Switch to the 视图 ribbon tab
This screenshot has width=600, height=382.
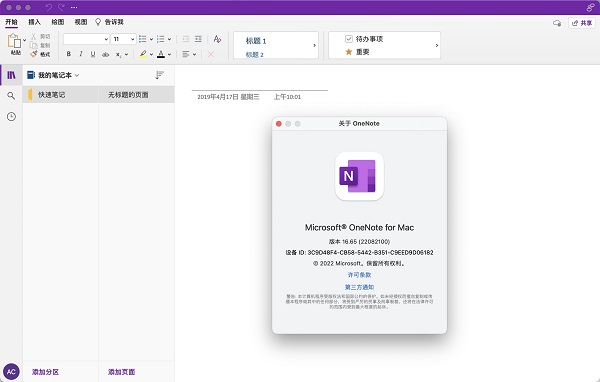(81, 22)
